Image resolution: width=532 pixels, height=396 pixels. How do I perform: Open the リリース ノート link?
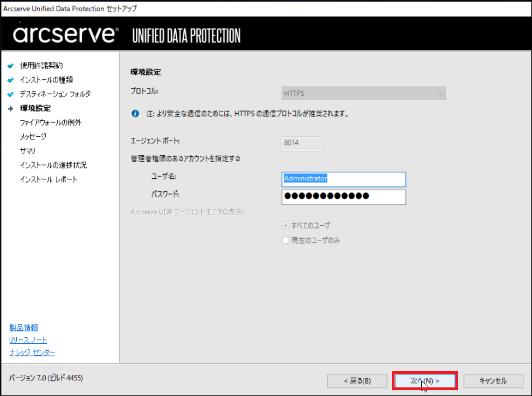coord(28,340)
